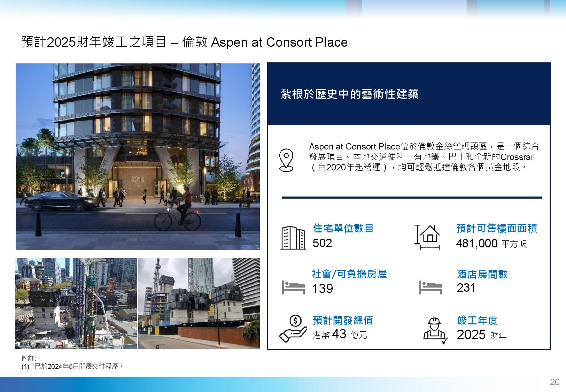Viewport: 566px width, 392px height.
Task: Open the Aspen building entrance rendering
Action: pos(138,157)
